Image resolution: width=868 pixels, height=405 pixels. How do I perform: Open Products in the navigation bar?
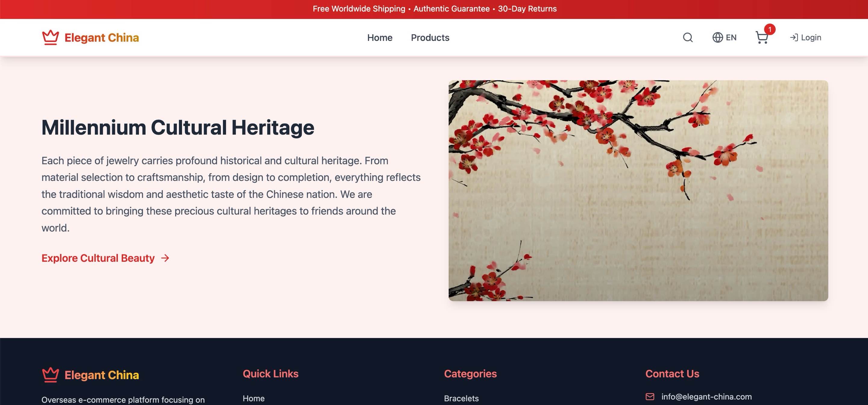point(430,38)
